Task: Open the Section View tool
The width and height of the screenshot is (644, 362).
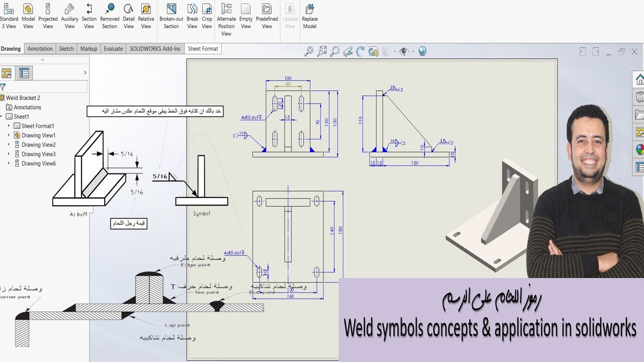Action: [89, 16]
